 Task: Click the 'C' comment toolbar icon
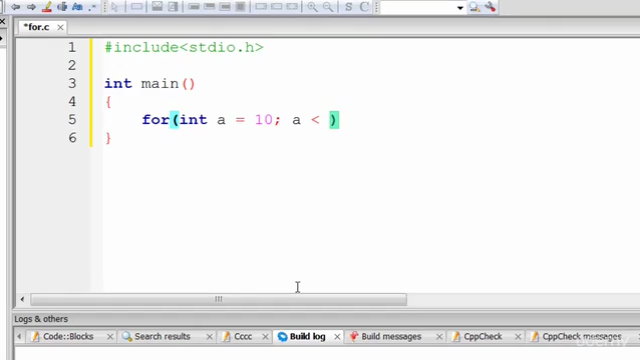(364, 7)
